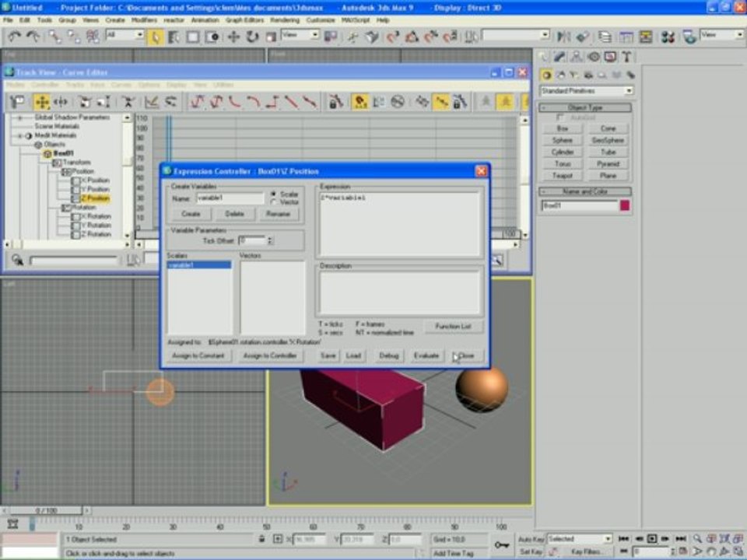Click the Filters icon in Track View toolbar

point(18,101)
